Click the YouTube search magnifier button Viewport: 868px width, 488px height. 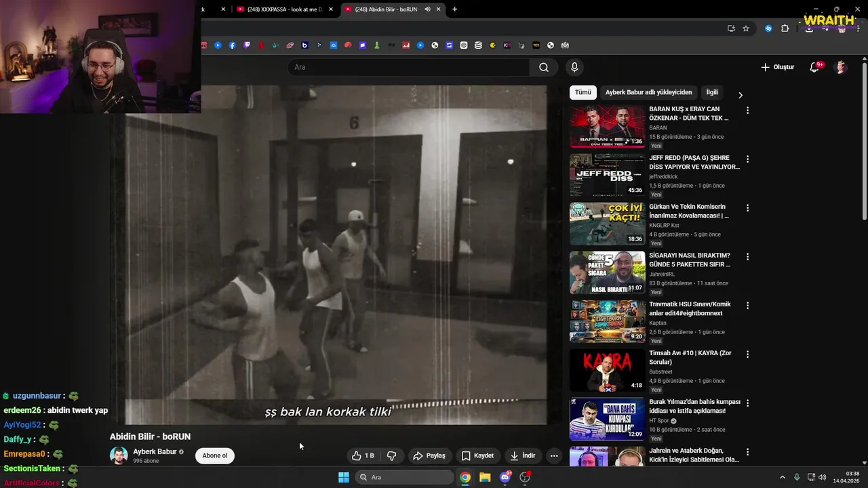544,67
